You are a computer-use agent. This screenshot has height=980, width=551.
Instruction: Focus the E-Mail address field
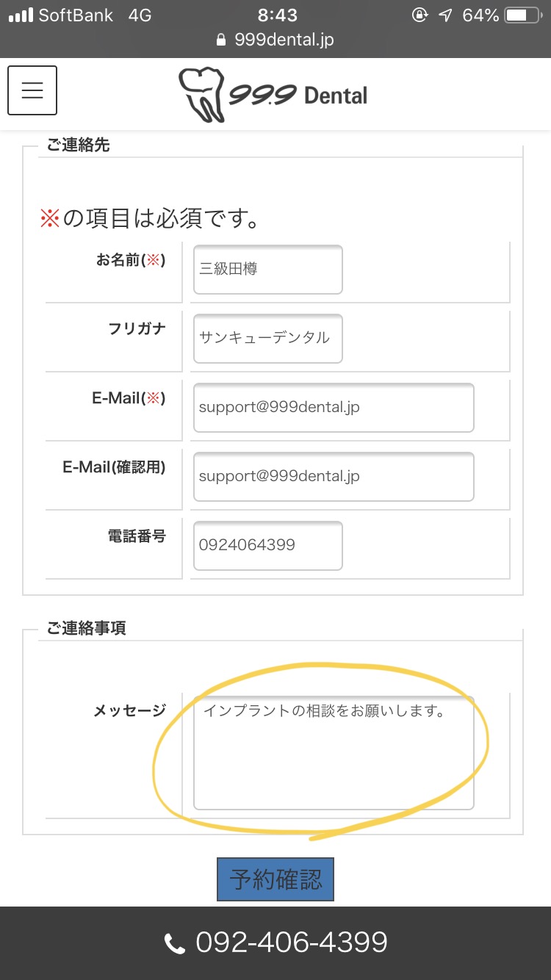click(x=334, y=408)
